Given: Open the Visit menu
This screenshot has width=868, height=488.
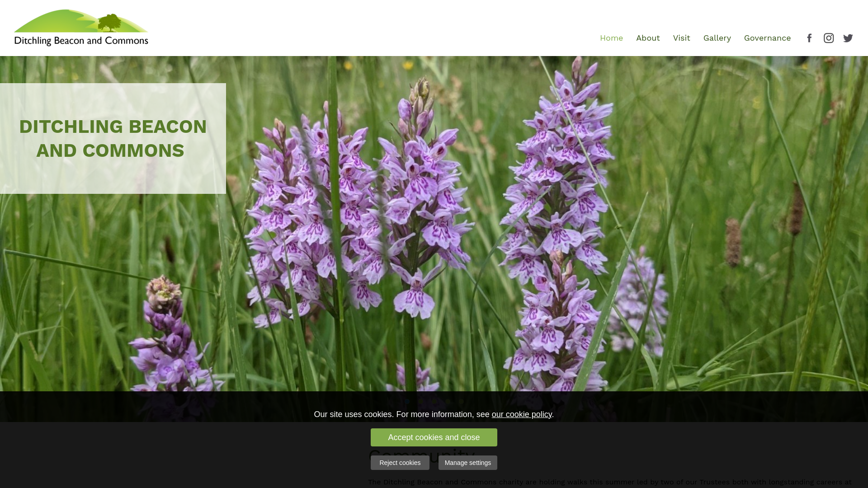Looking at the screenshot, I should click(x=681, y=38).
